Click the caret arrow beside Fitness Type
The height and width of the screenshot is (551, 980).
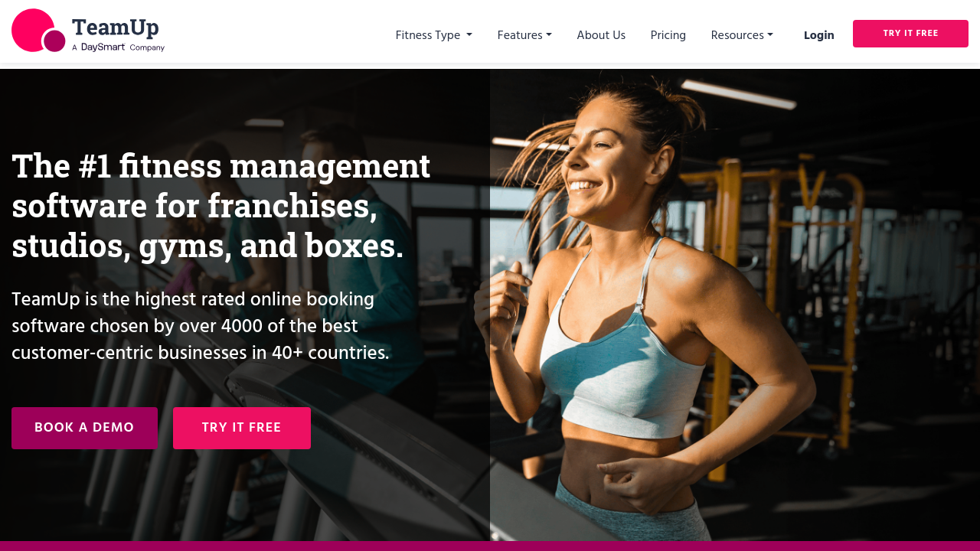pos(469,35)
